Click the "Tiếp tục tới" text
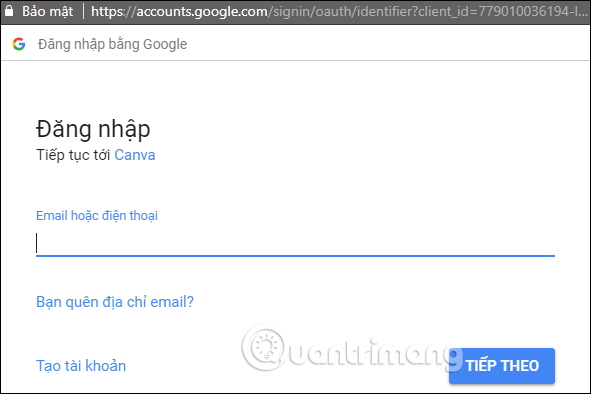The image size is (591, 394). point(73,155)
